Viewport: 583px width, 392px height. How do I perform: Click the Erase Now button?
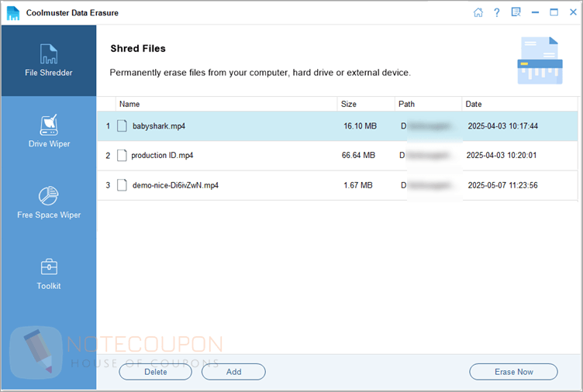(x=513, y=372)
